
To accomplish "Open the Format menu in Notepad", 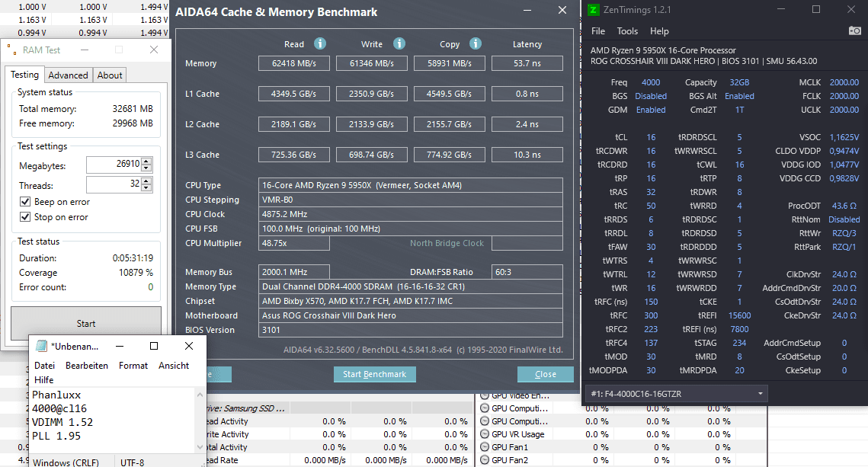I will 133,366.
